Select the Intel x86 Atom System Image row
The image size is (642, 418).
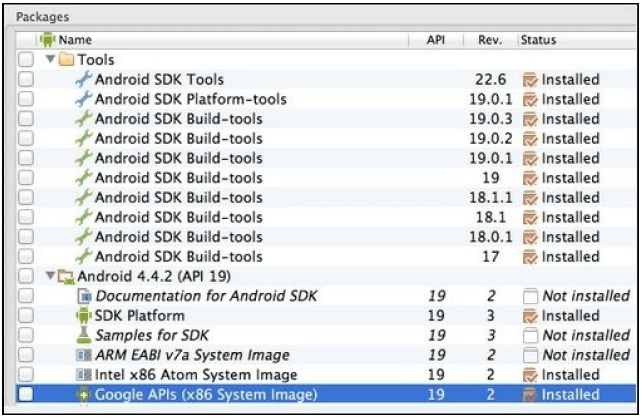coord(326,375)
